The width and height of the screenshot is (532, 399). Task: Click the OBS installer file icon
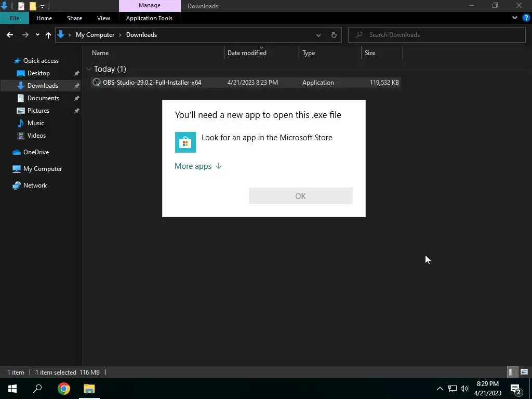pos(97,83)
